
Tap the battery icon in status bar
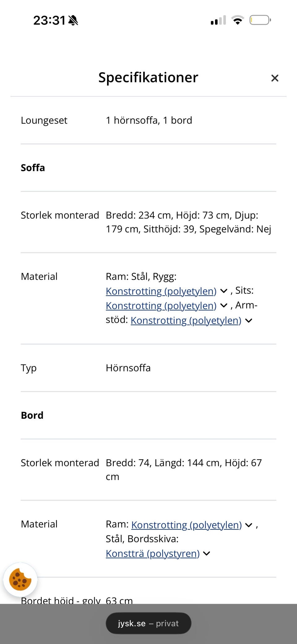(x=260, y=20)
